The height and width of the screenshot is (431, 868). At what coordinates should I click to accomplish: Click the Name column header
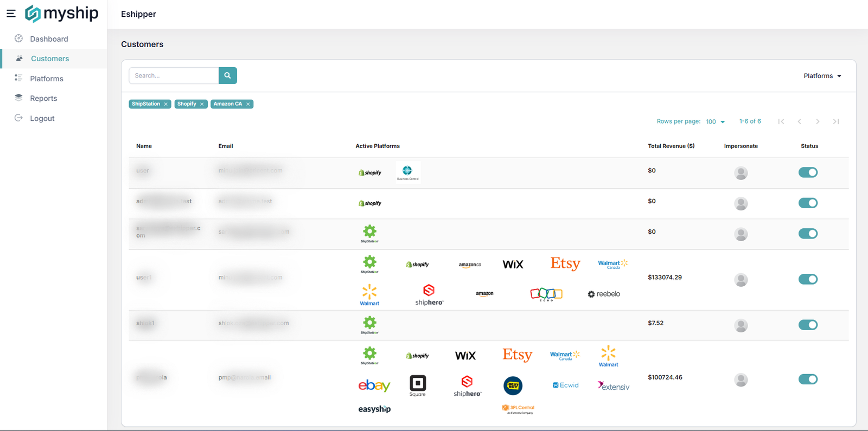click(144, 146)
